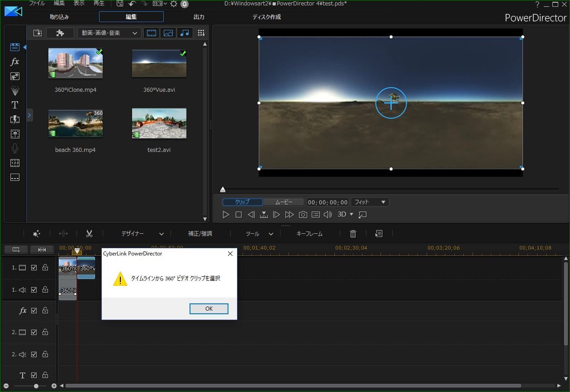Open the Voice-Over microphone room

(15, 148)
